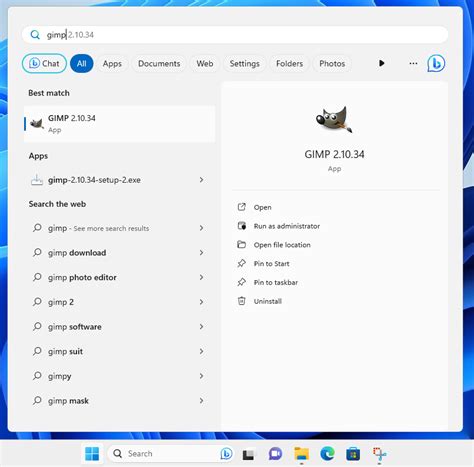Click the pin icon for Pin to taskbar
Image resolution: width=474 pixels, height=467 pixels.
[x=242, y=282]
